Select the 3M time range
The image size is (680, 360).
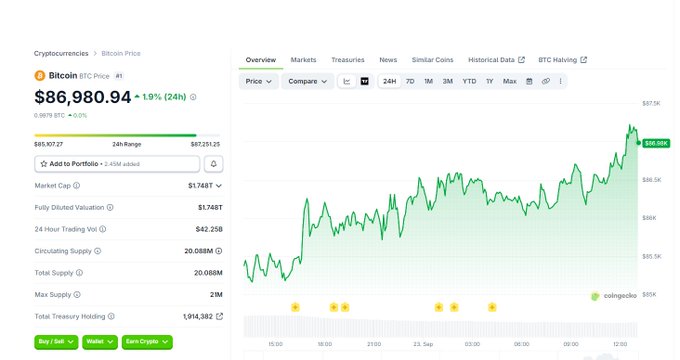coord(448,81)
